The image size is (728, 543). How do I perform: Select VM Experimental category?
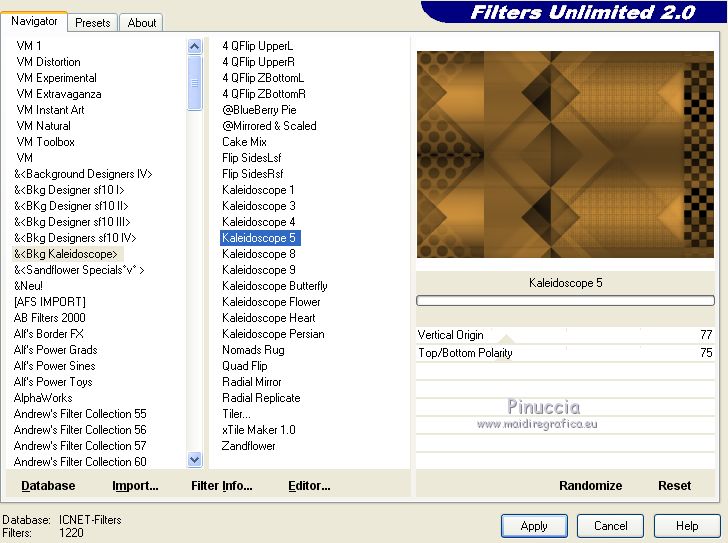pos(56,78)
